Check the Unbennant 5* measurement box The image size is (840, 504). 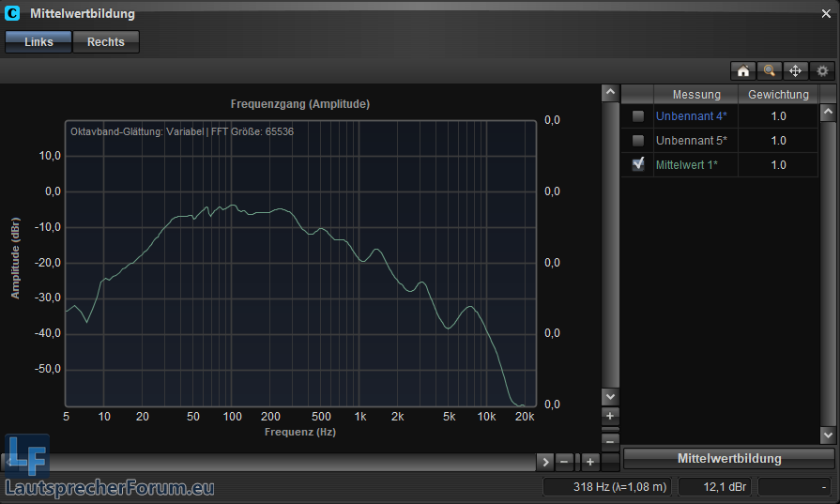[638, 141]
